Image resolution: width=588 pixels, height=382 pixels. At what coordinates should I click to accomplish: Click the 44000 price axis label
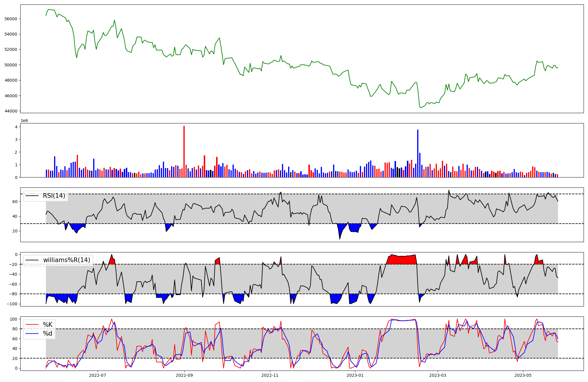click(x=11, y=111)
